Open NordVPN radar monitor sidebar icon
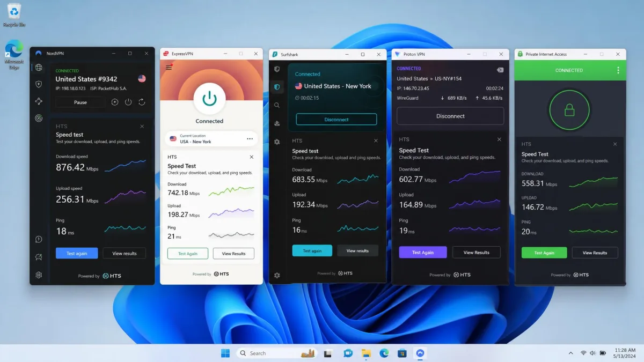Image resolution: width=644 pixels, height=362 pixels. pos(39,118)
